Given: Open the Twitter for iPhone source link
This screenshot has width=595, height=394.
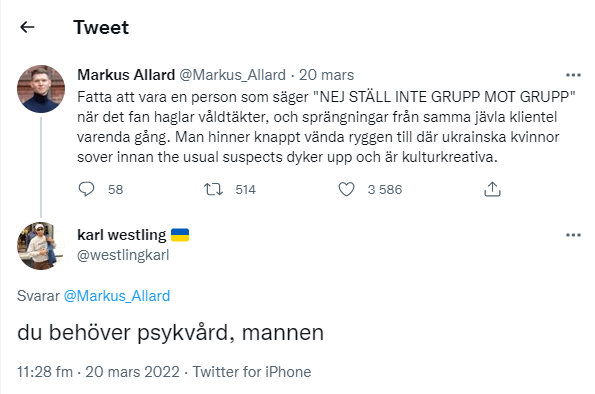Looking at the screenshot, I should click(x=252, y=372).
